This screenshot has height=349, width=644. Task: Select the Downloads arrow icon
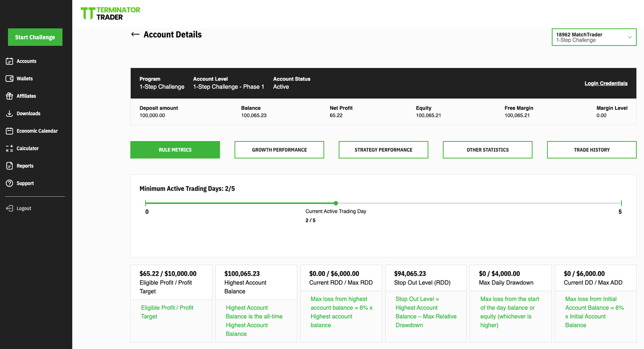coord(10,114)
